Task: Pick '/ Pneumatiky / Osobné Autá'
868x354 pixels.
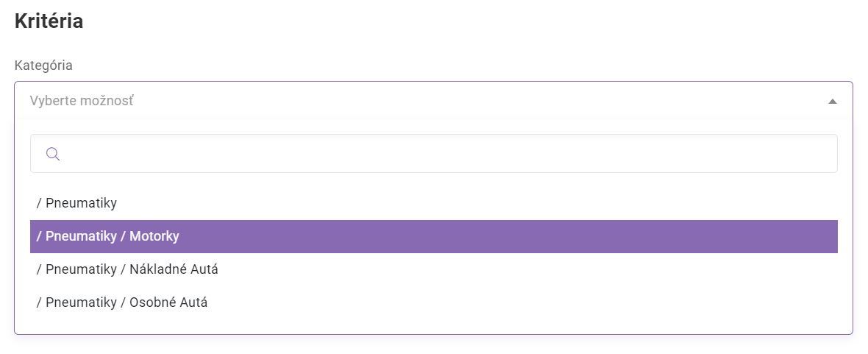Action: (122, 302)
